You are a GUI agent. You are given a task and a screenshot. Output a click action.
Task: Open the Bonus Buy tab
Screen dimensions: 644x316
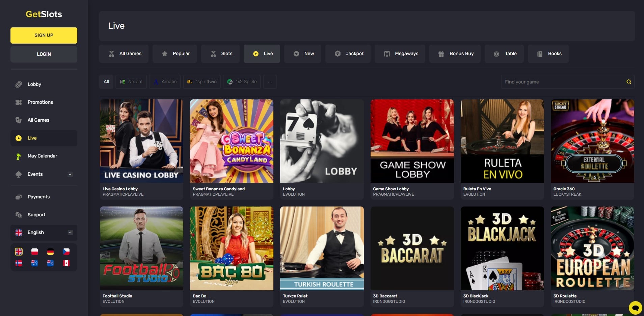[x=455, y=54]
